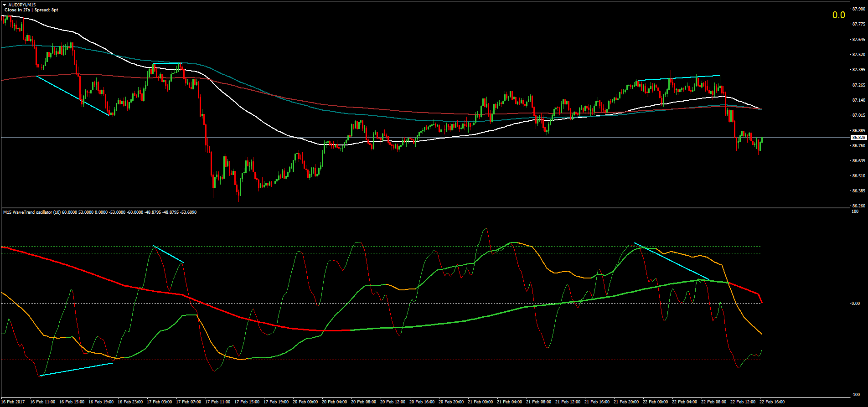This screenshot has height=407, width=868.
Task: Click the '21 Feb 16:00' time label
Action: point(597,402)
